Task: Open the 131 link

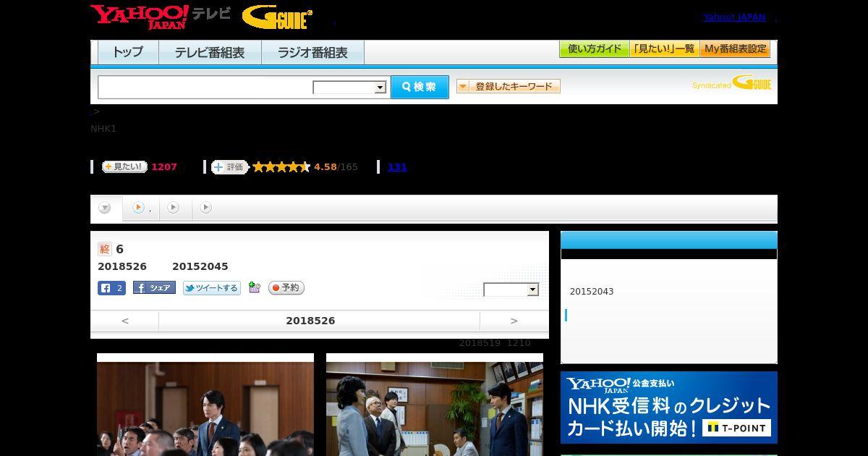Action: point(397,167)
